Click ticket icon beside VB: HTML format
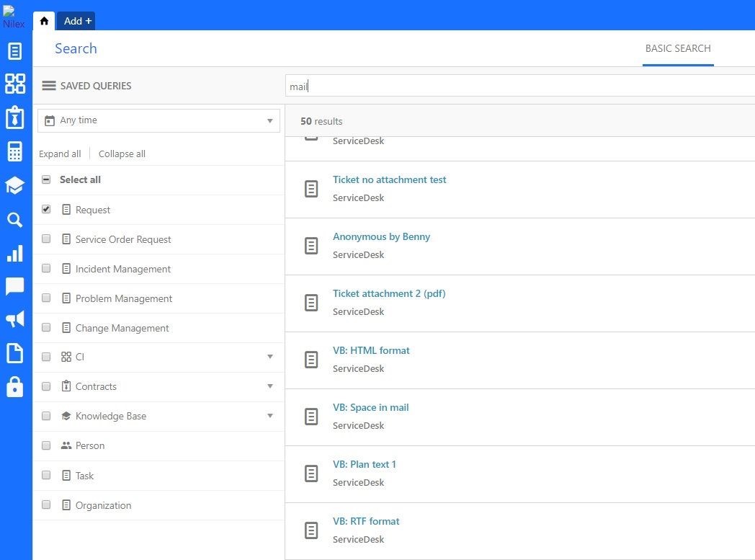The width and height of the screenshot is (755, 560). tap(311, 360)
